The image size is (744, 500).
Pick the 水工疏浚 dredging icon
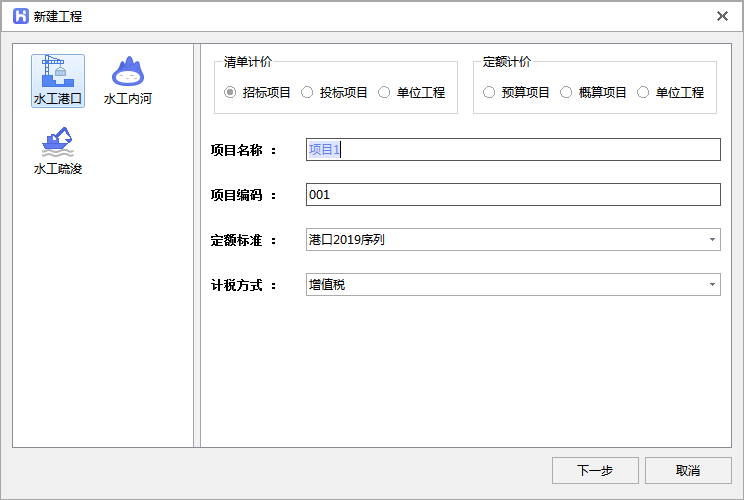click(58, 151)
